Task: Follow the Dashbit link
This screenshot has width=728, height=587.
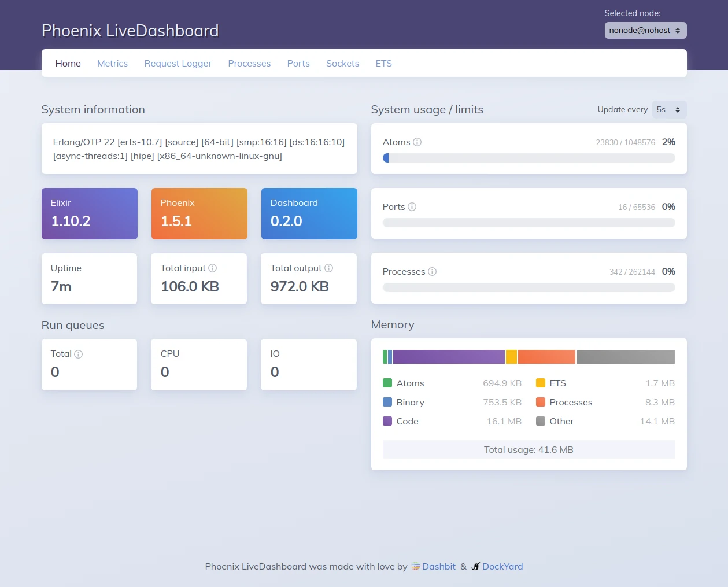Action: [439, 567]
